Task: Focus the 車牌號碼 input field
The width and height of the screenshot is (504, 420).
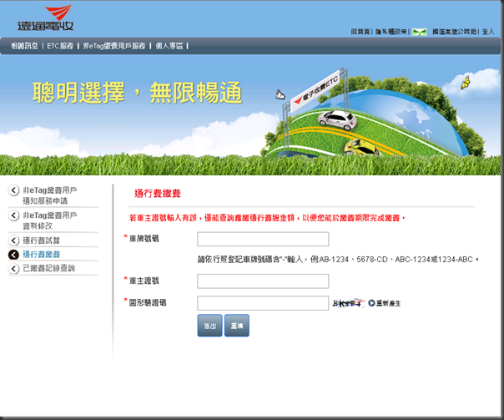Action: pyautogui.click(x=263, y=240)
